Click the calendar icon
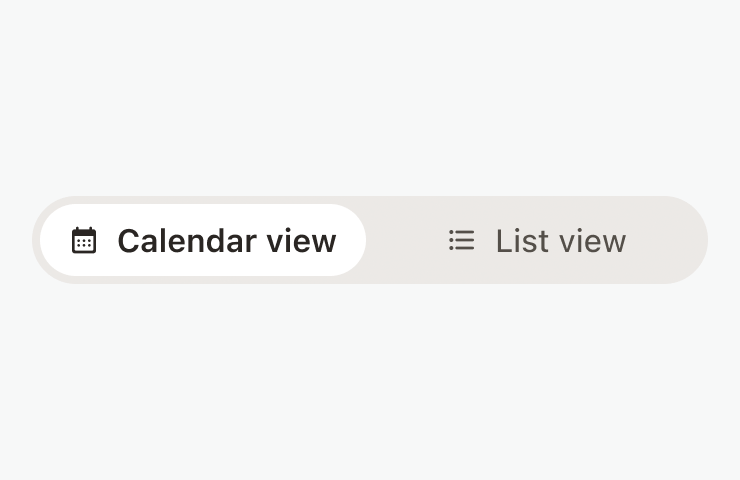Image resolution: width=740 pixels, height=480 pixels. pyautogui.click(x=84, y=241)
